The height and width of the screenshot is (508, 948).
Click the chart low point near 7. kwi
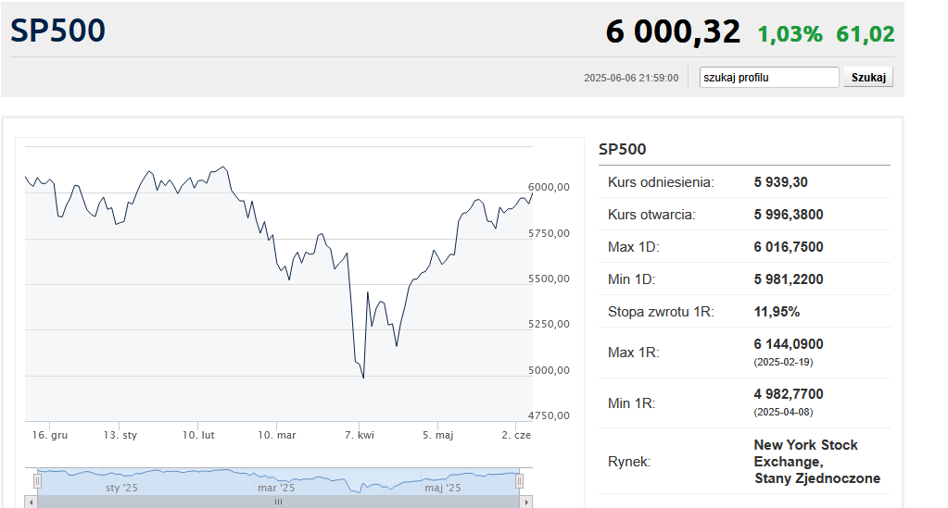tap(363, 377)
